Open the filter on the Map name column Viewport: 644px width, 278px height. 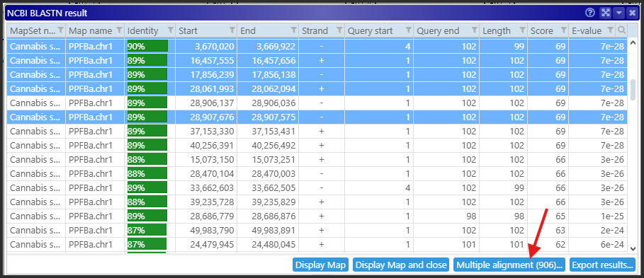119,30
